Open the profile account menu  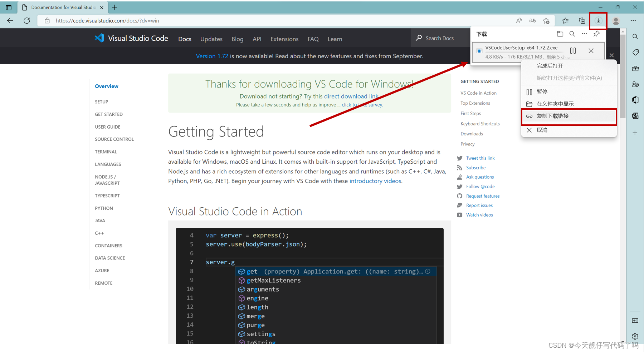616,21
